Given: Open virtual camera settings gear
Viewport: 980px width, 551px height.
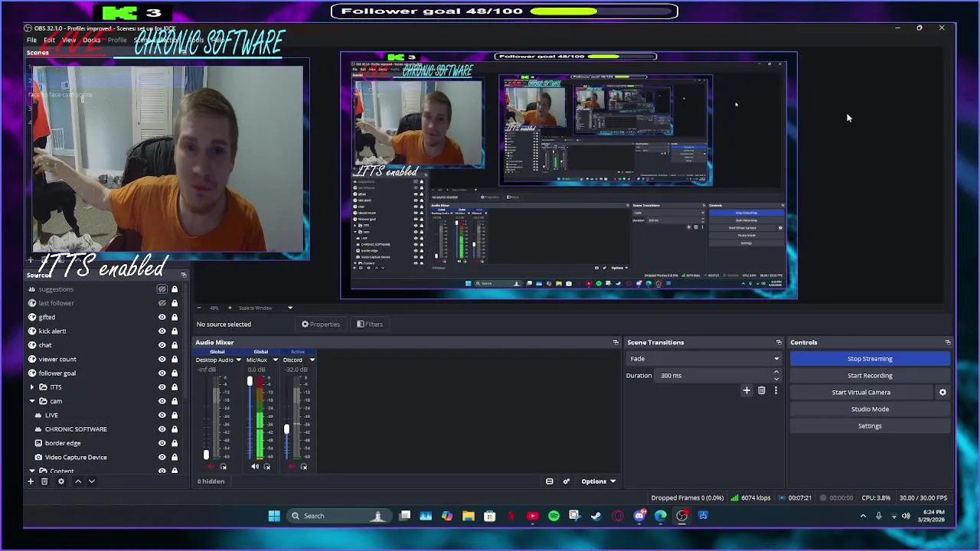Looking at the screenshot, I should pos(942,392).
